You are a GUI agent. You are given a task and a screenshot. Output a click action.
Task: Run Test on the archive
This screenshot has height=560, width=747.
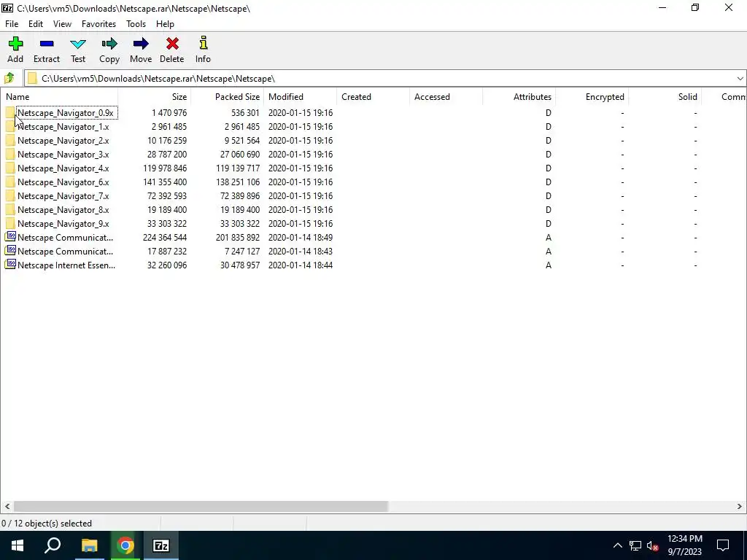[x=78, y=50]
